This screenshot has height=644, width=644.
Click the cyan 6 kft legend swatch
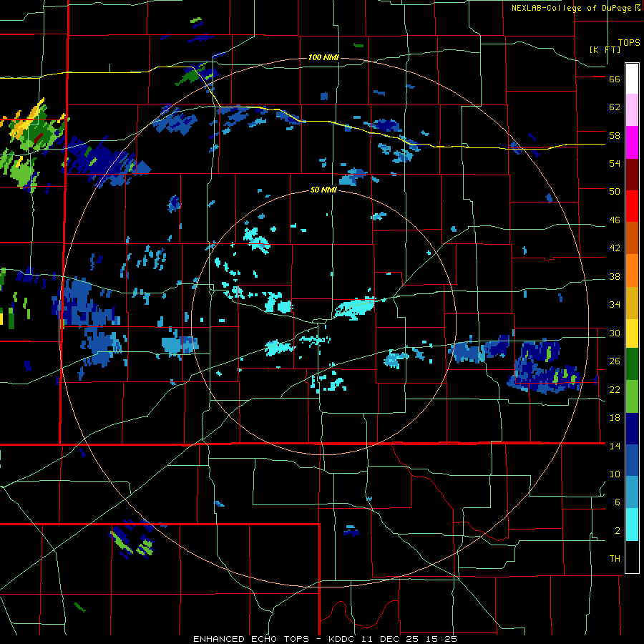click(632, 525)
